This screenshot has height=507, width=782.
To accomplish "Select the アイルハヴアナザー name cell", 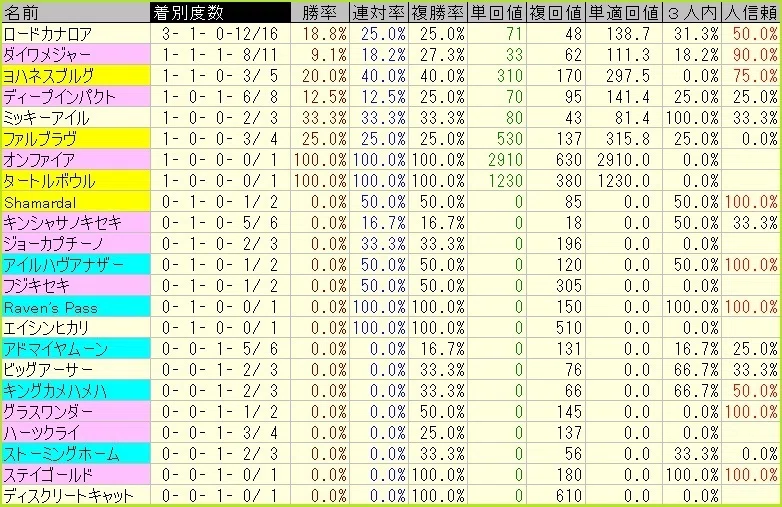I will [75, 265].
